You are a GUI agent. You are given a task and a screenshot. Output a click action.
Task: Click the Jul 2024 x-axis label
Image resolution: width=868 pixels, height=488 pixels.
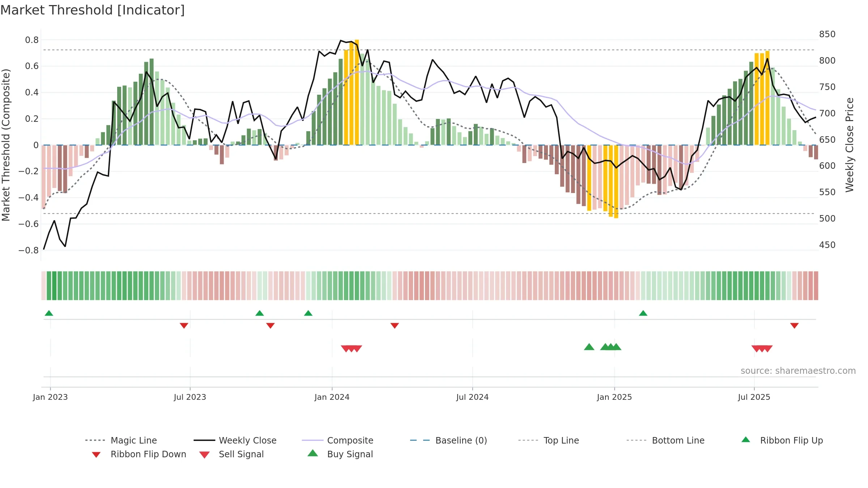coord(472,397)
